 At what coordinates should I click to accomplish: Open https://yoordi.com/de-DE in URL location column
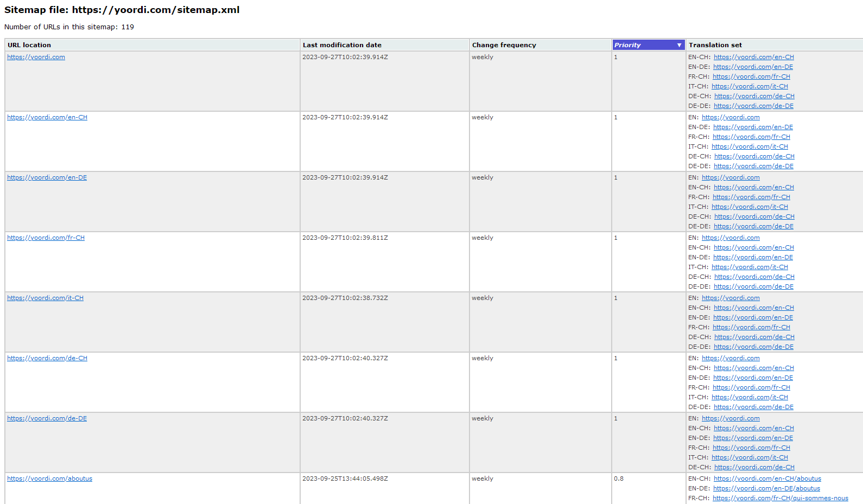click(x=47, y=418)
